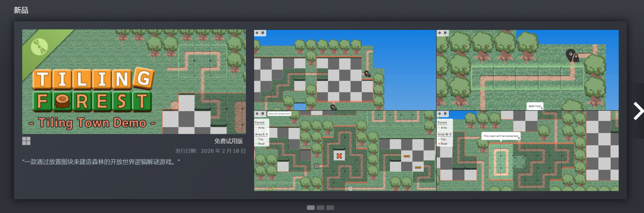Click the "Check the unread rules!" notice

tap(279, 114)
